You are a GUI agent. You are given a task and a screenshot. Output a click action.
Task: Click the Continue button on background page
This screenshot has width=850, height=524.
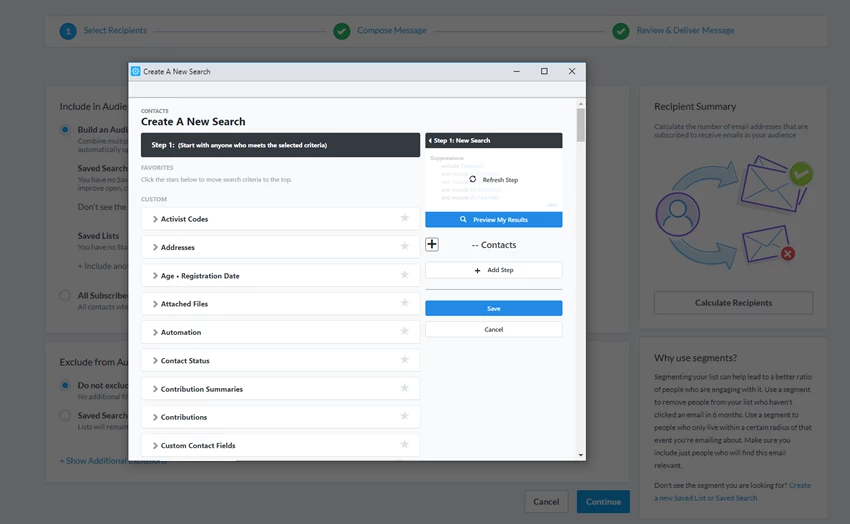[603, 502]
